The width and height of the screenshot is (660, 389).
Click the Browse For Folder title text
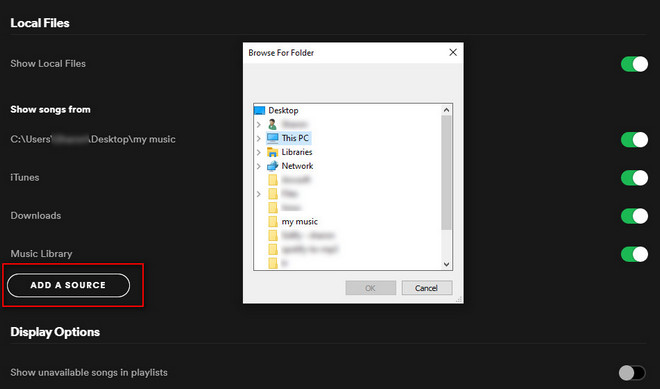(x=281, y=53)
